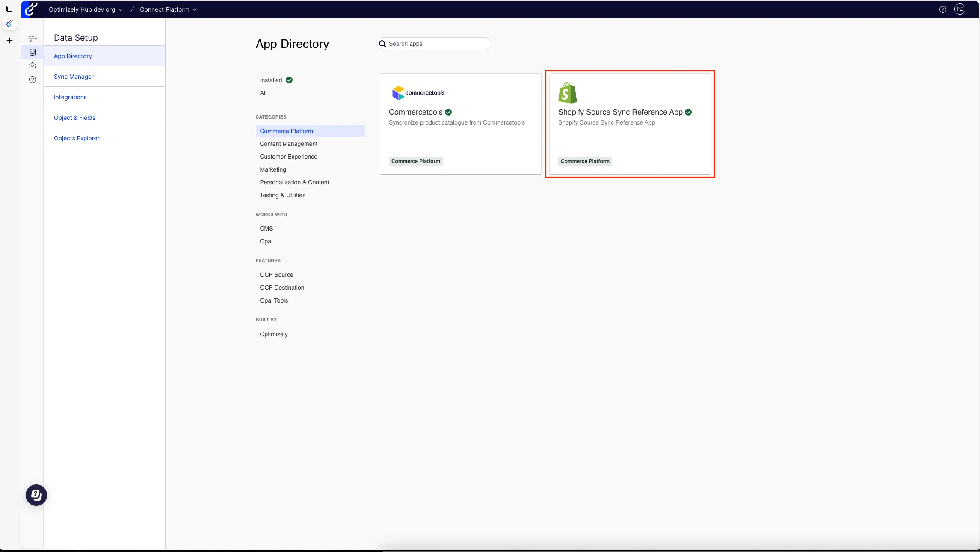Filter by OCP Destination feature
The image size is (980, 552).
pyautogui.click(x=282, y=288)
